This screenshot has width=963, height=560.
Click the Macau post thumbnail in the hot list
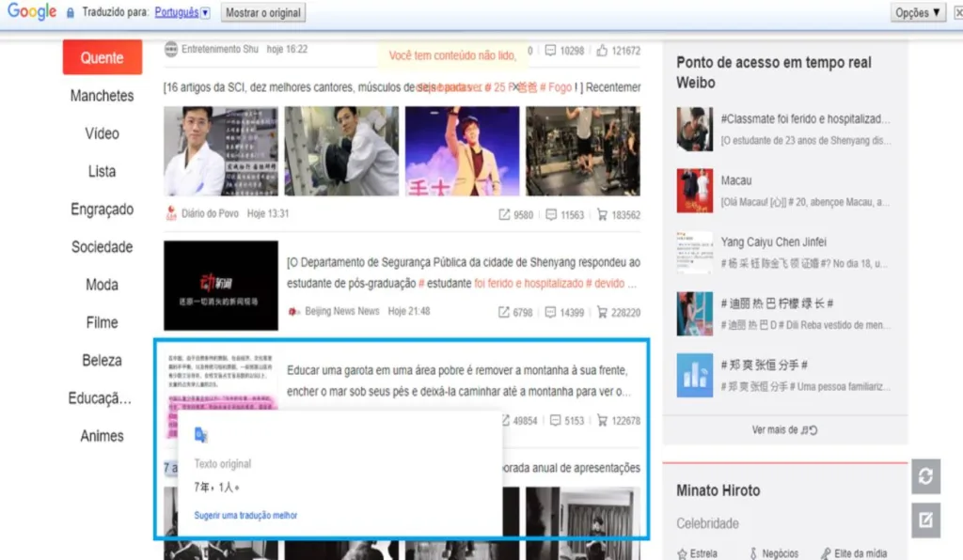pyautogui.click(x=694, y=189)
